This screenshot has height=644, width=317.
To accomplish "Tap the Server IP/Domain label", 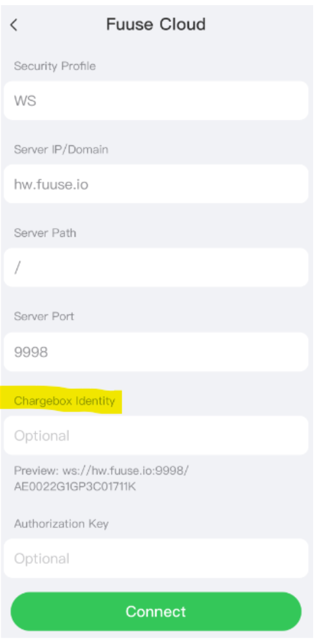I will click(61, 149).
